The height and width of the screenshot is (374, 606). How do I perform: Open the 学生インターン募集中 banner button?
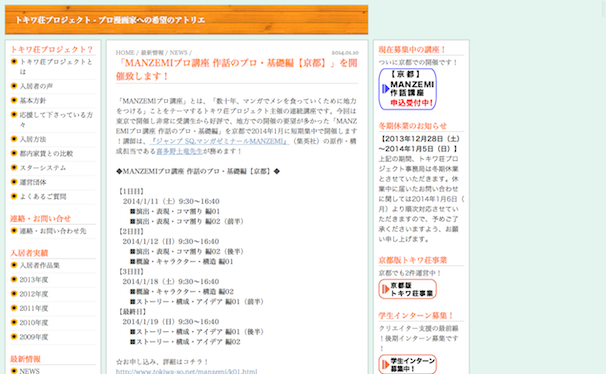click(x=407, y=364)
